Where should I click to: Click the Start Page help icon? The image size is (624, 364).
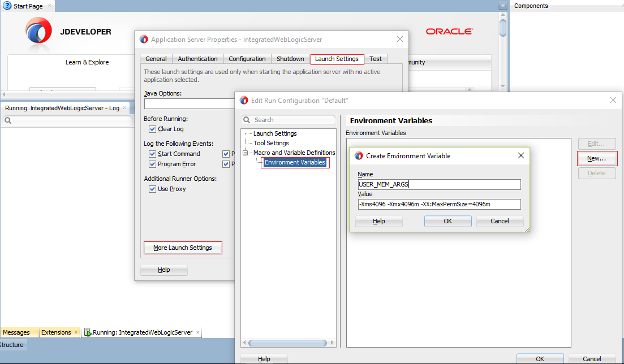pos(7,6)
